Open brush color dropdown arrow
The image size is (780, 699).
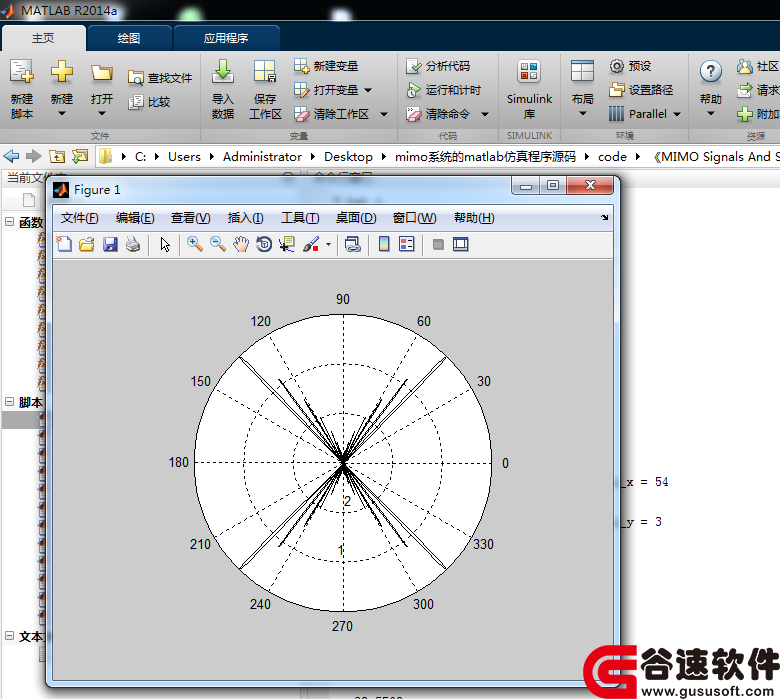[328, 244]
